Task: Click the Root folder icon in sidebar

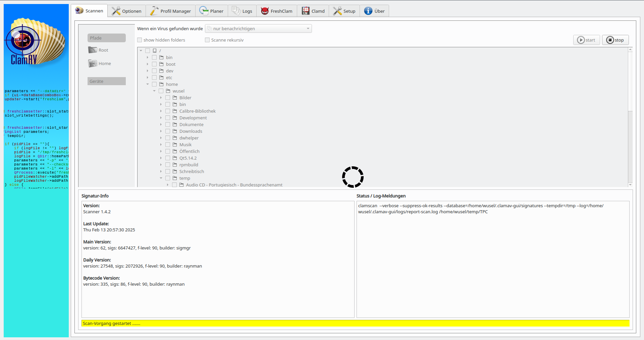Action: pyautogui.click(x=93, y=50)
